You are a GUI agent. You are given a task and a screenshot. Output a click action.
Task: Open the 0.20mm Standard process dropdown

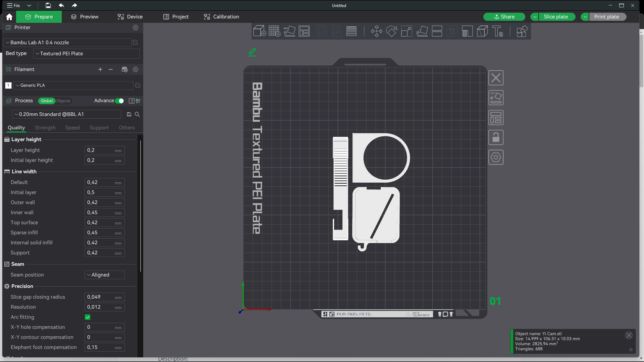(x=66, y=114)
